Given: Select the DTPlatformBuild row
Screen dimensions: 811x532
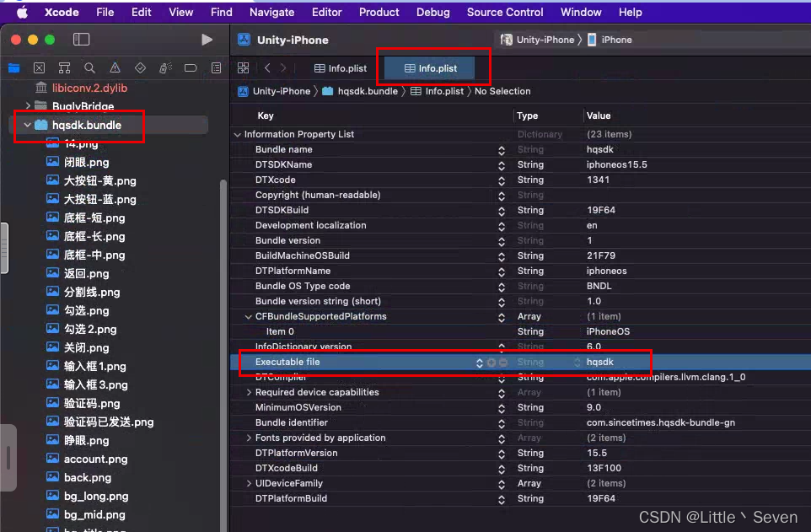Looking at the screenshot, I should [520, 499].
